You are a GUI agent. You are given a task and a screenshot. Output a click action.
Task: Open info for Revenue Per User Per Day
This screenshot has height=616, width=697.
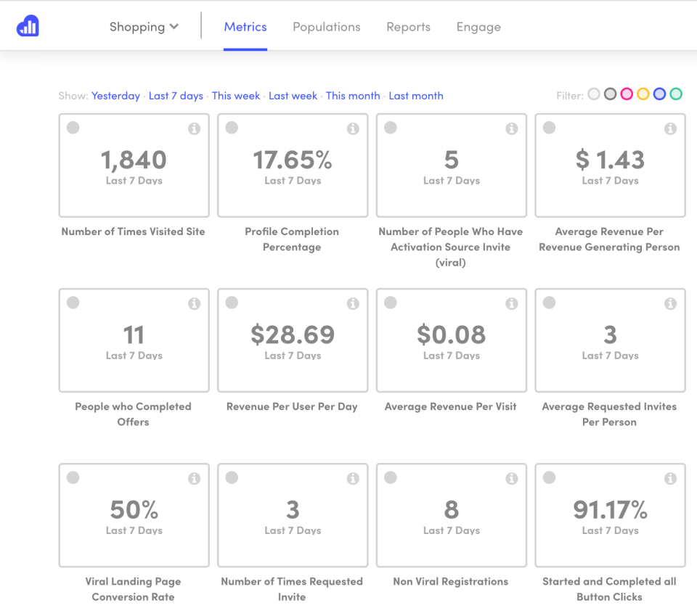pos(353,303)
